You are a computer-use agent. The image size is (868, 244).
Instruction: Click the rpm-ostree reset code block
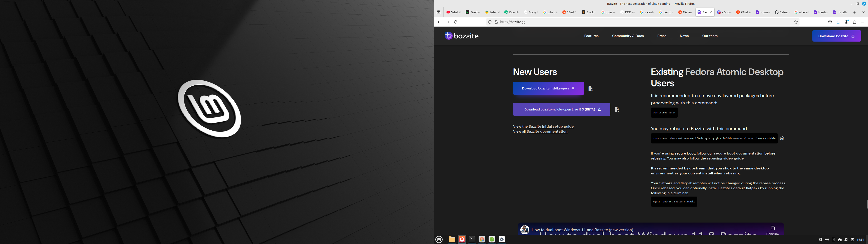(664, 113)
